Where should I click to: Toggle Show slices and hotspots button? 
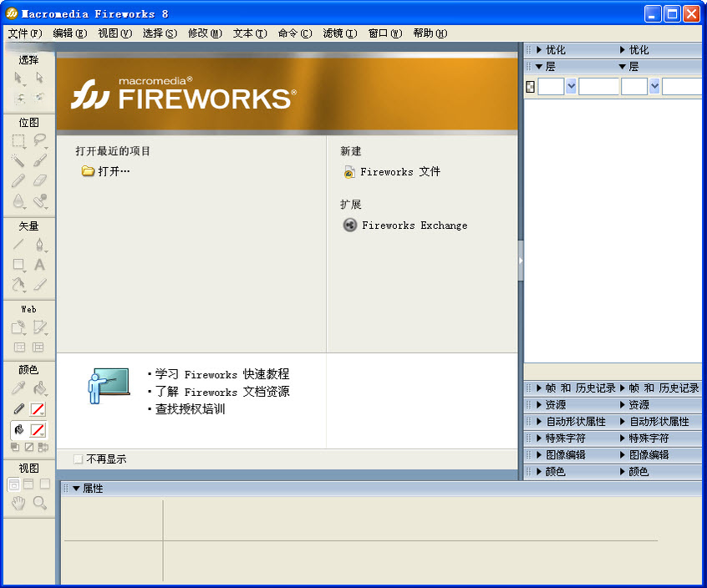point(38,347)
